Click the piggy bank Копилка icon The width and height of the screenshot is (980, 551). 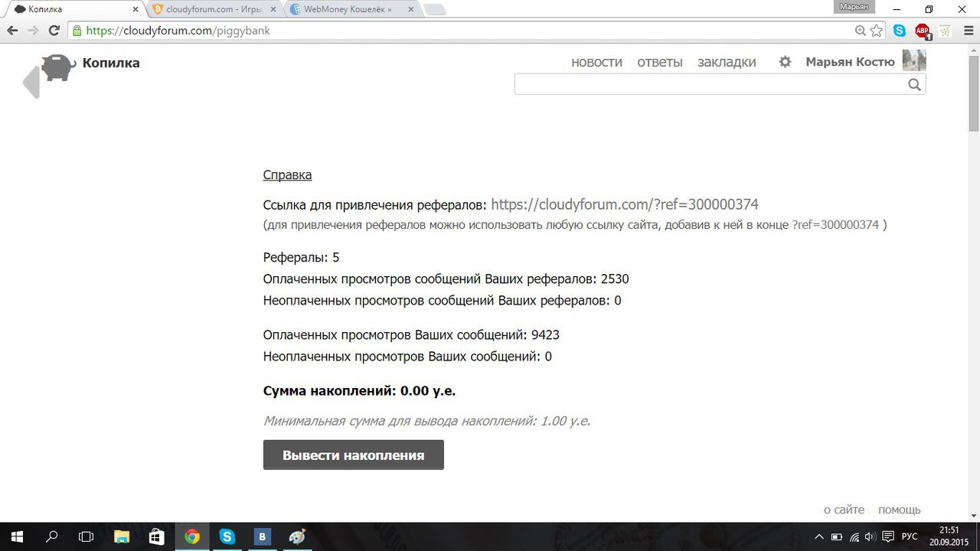(x=57, y=67)
